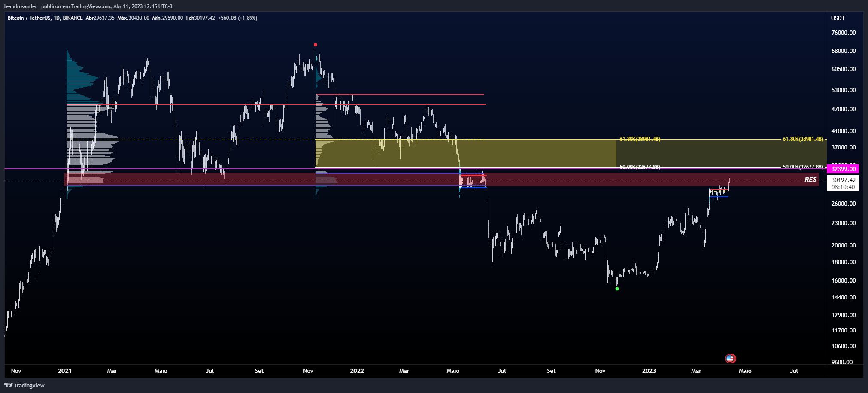The image size is (868, 393).
Task: Select the red dot marking the price peak
Action: coord(316,45)
